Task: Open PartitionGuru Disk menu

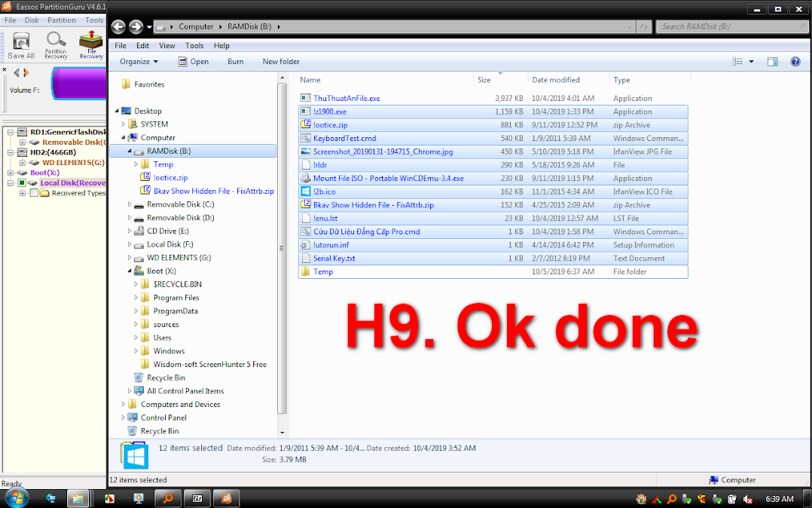Action: click(32, 20)
